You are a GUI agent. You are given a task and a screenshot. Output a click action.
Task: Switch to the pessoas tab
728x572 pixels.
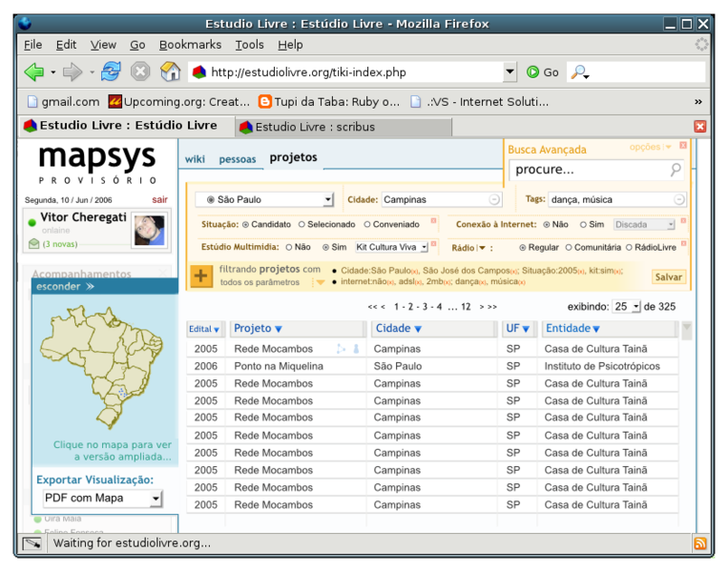coord(238,159)
